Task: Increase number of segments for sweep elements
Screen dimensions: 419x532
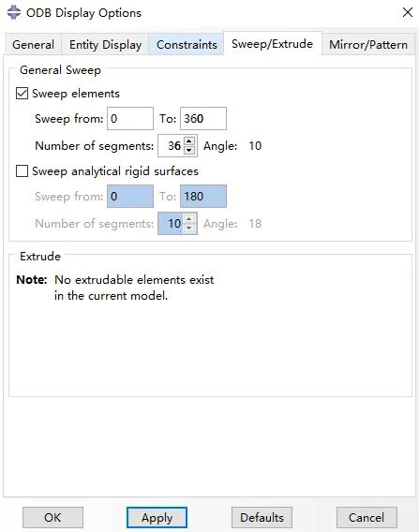Action: [x=189, y=140]
